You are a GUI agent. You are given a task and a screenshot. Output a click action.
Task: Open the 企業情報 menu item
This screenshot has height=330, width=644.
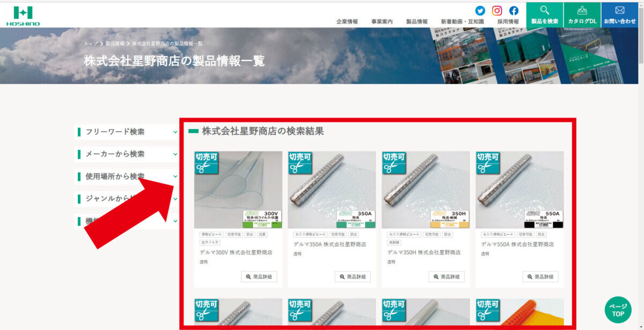347,21
